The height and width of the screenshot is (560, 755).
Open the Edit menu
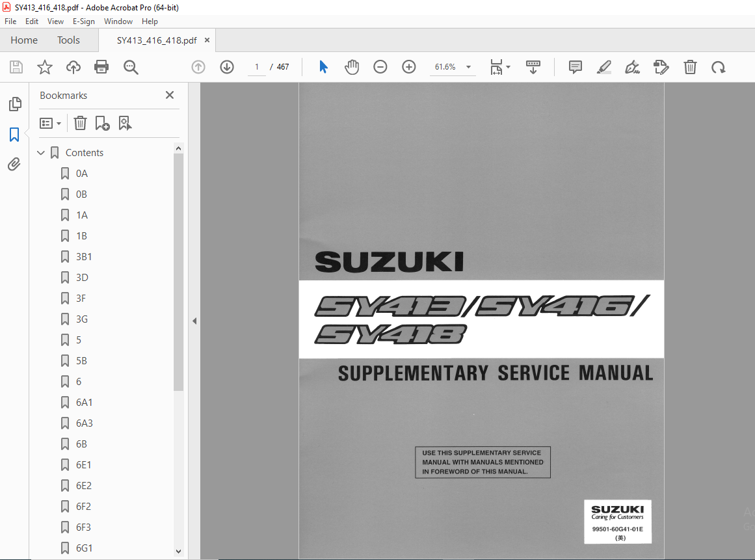[x=32, y=21]
